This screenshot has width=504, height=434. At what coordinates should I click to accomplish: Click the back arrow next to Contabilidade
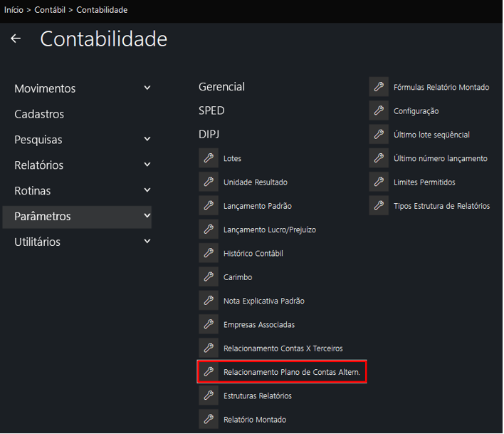tap(16, 39)
